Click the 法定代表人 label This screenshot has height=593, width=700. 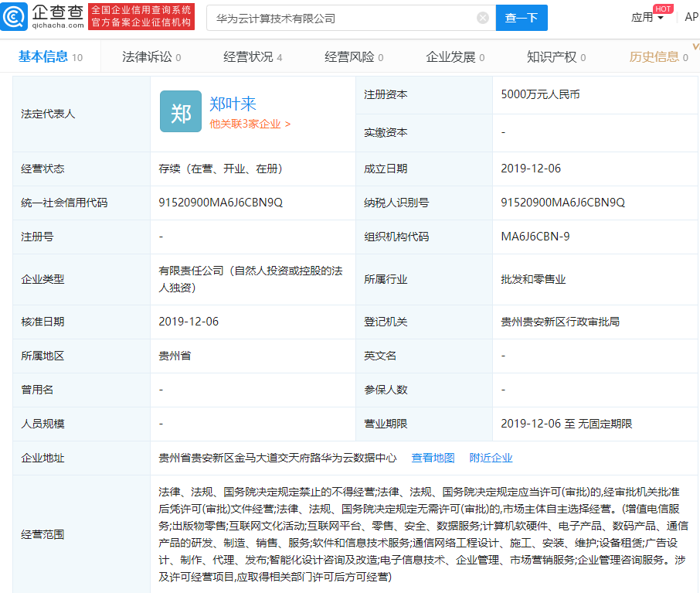pyautogui.click(x=48, y=114)
